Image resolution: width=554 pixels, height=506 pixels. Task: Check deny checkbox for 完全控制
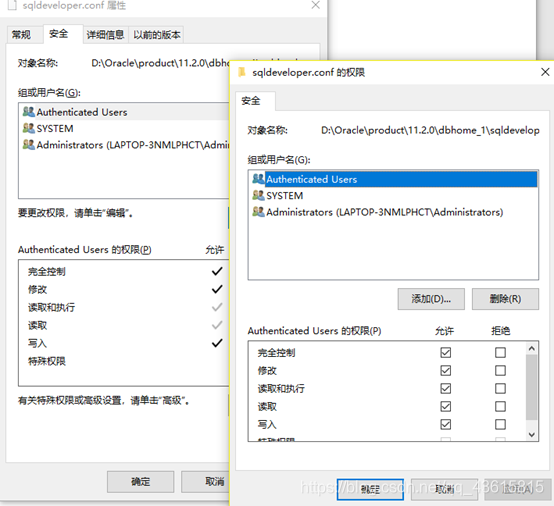coord(500,352)
